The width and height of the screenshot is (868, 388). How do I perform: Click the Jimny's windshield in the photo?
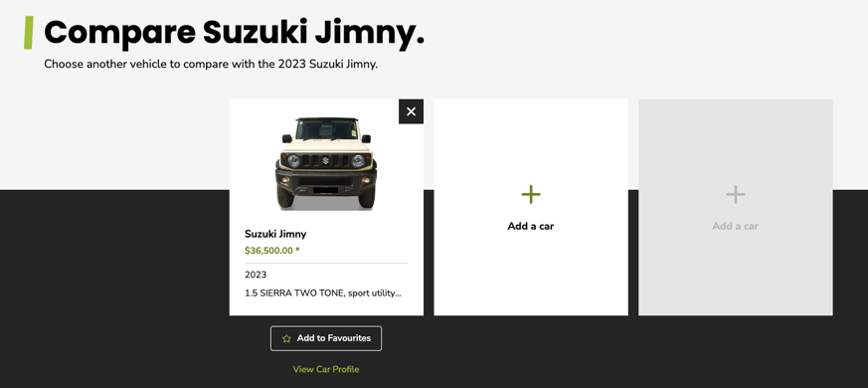[326, 129]
